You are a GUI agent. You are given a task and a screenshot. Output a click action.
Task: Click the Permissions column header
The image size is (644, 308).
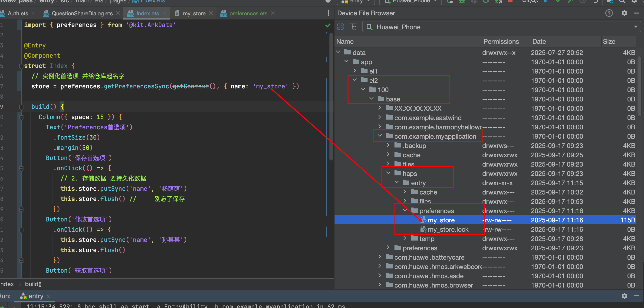click(x=501, y=42)
